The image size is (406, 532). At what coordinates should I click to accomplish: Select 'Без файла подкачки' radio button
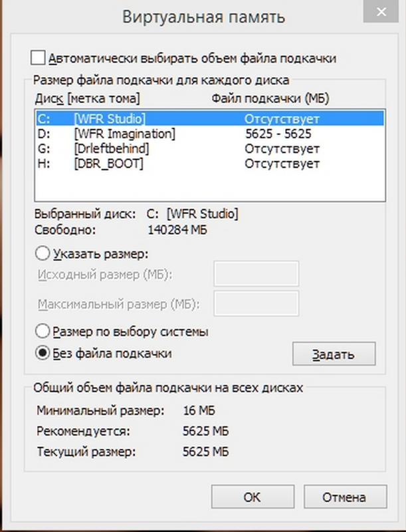pos(43,353)
